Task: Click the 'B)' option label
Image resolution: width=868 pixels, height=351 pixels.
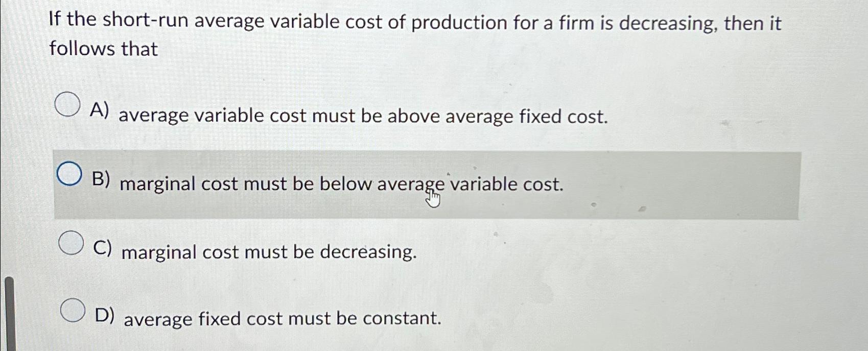Action: tap(101, 179)
